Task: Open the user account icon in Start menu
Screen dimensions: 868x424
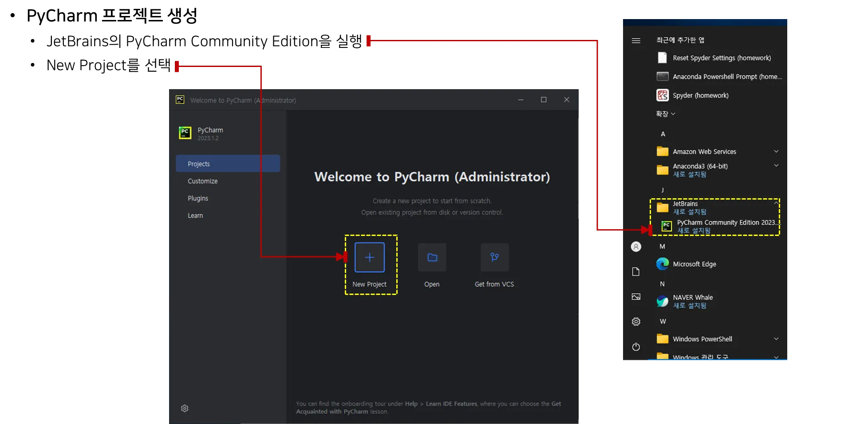Action: 636,247
